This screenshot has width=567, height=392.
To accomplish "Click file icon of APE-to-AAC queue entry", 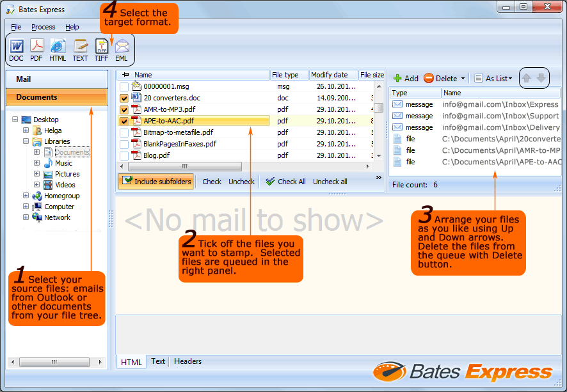I will 397,162.
